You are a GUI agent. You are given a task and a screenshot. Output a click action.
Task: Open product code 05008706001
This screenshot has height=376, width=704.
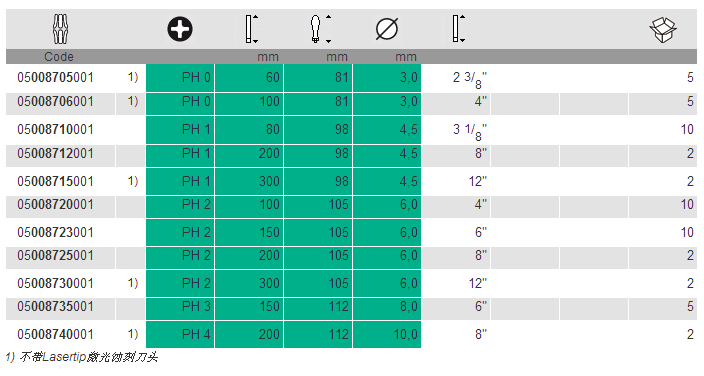coord(55,102)
